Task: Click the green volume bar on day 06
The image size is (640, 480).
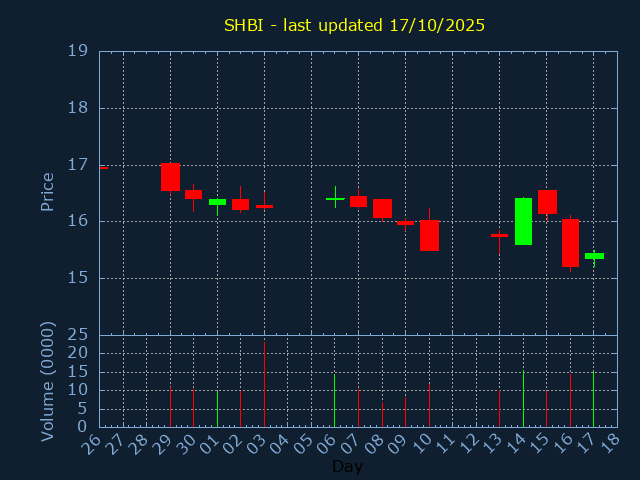Action: point(335,400)
